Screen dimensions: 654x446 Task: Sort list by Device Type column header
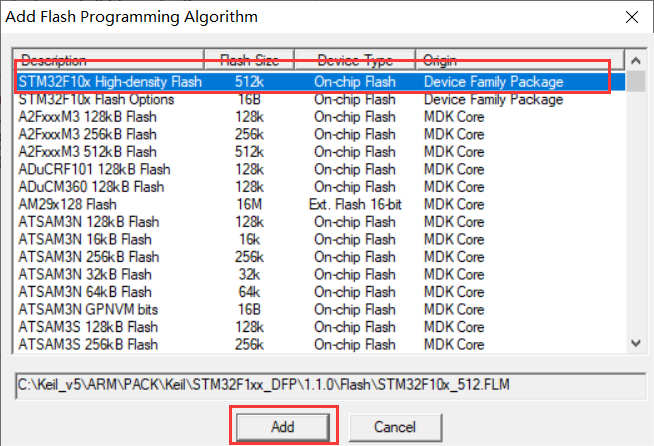[355, 60]
